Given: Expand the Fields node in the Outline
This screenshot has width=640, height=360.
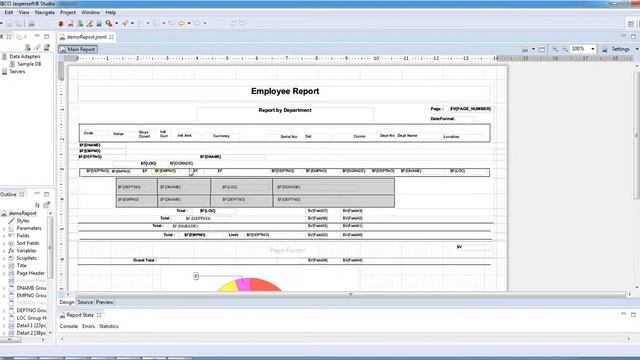Looking at the screenshot, I should point(4,236).
